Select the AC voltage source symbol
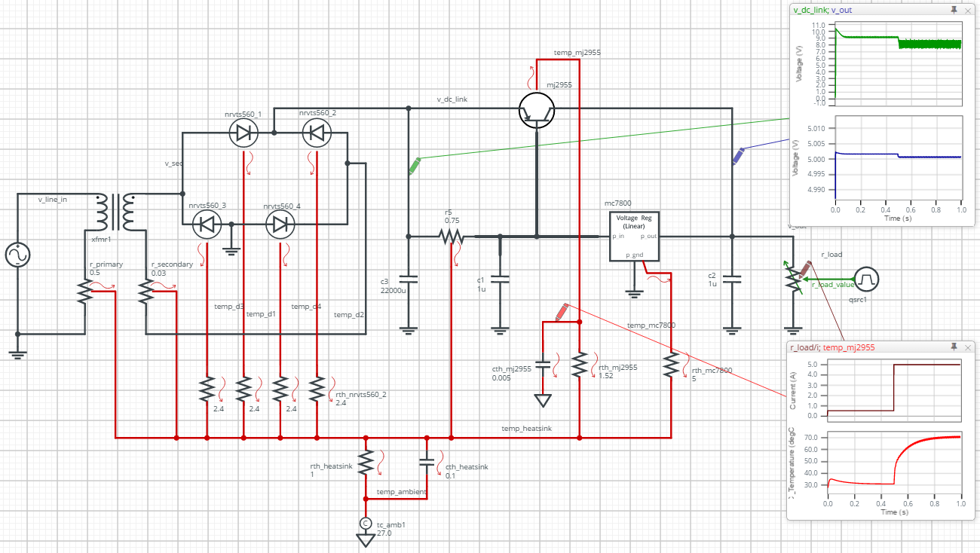The height and width of the screenshot is (553, 980). [x=17, y=255]
